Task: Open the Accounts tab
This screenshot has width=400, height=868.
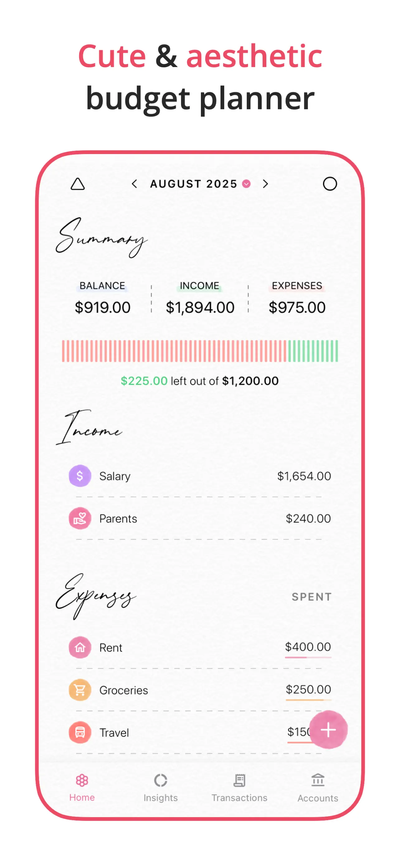Action: coord(318,788)
